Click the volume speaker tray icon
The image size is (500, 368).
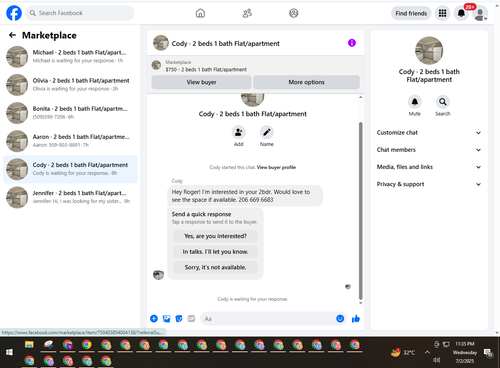(436, 360)
